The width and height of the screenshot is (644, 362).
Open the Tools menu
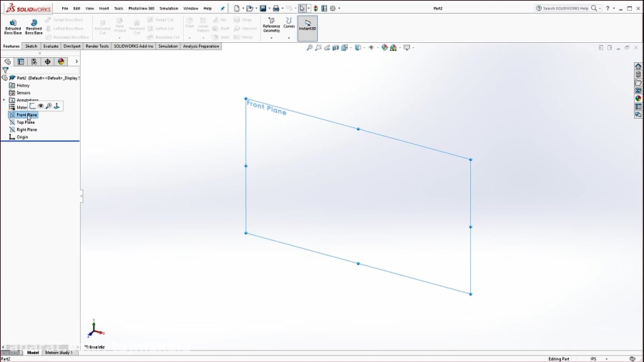point(119,8)
